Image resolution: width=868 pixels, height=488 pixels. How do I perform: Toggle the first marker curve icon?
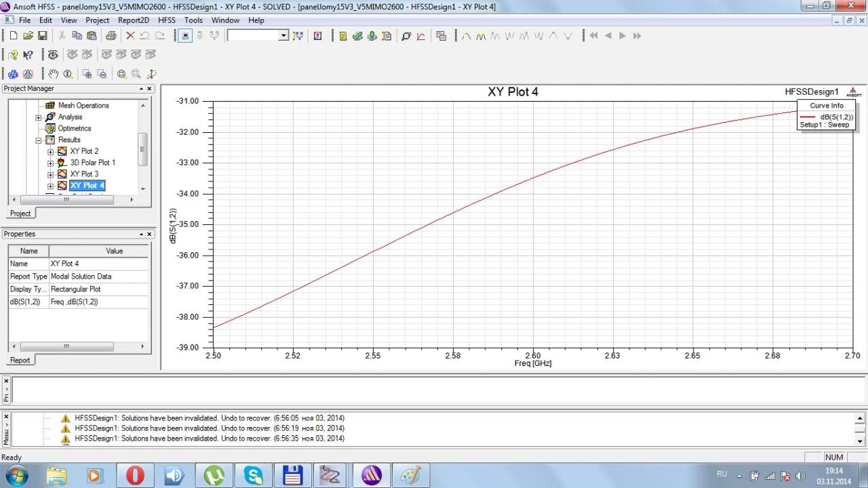click(x=467, y=36)
